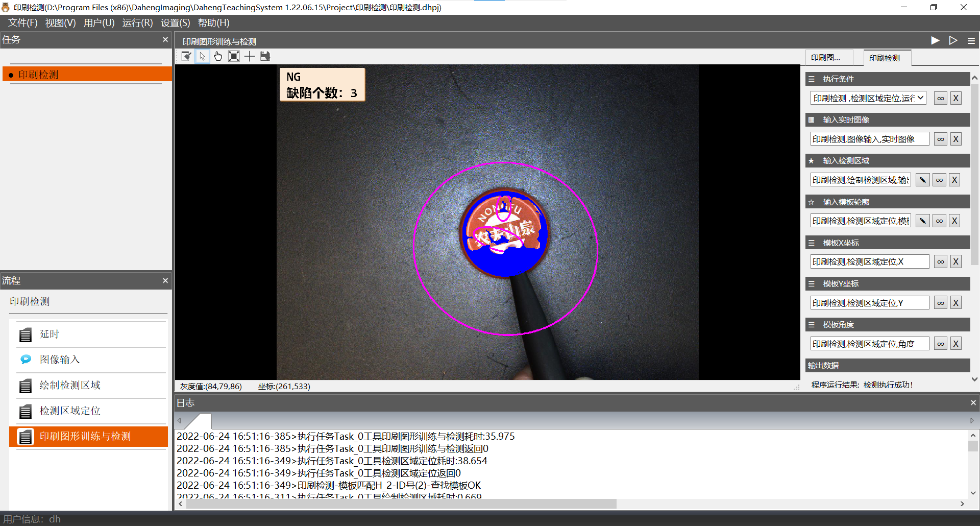
Task: Click the solid run play button
Action: (935, 40)
